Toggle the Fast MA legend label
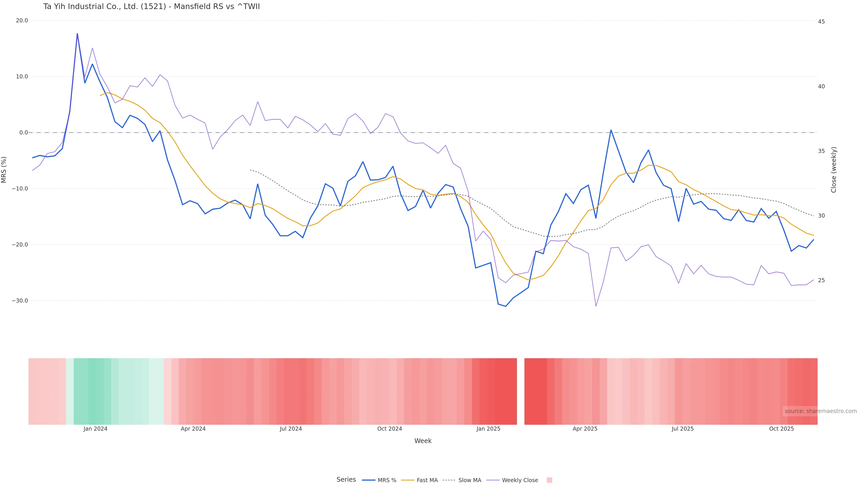Screen dimensions: 868x488 pyautogui.click(x=427, y=480)
